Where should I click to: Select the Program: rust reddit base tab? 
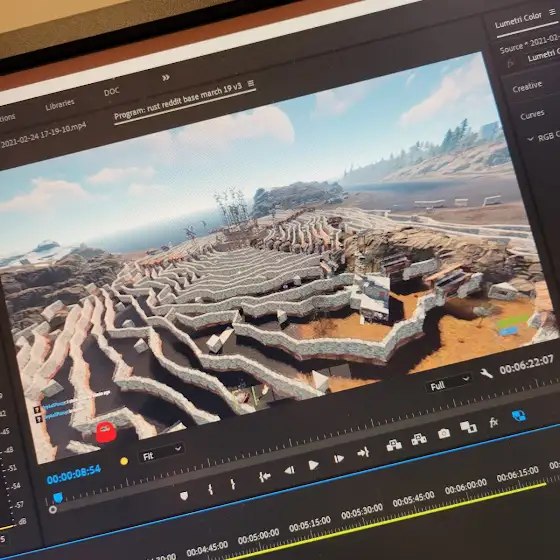tap(178, 101)
